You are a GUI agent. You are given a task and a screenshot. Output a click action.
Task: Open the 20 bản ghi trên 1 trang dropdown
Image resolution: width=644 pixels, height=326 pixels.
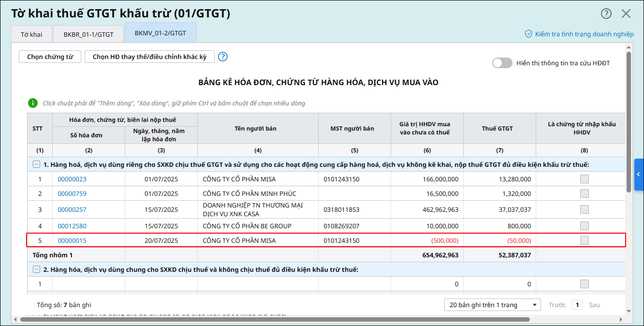pos(492,305)
